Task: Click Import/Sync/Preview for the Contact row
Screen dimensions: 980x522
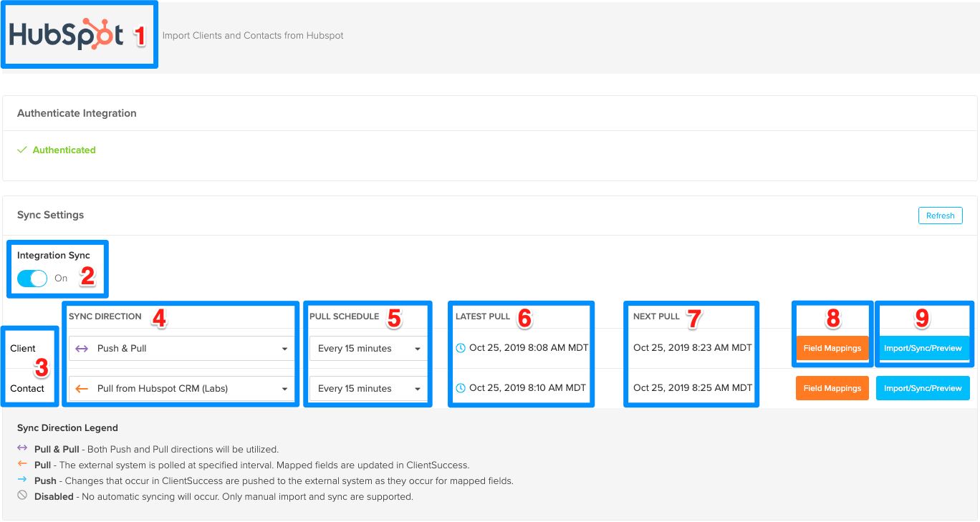Action: pos(923,388)
